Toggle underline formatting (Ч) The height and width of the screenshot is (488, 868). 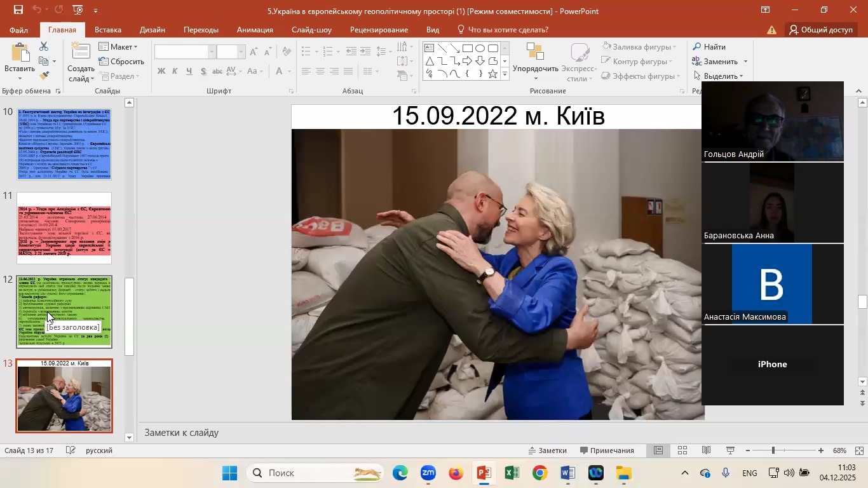189,71
